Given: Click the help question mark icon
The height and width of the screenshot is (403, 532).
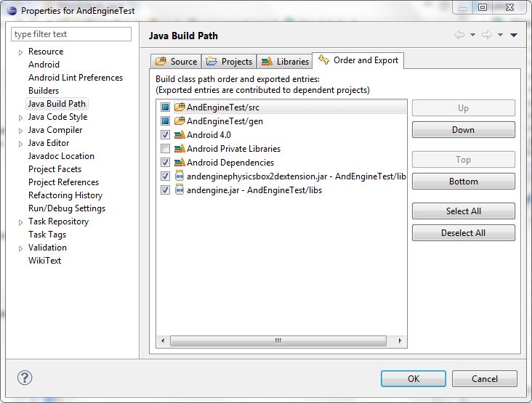Looking at the screenshot, I should [25, 378].
